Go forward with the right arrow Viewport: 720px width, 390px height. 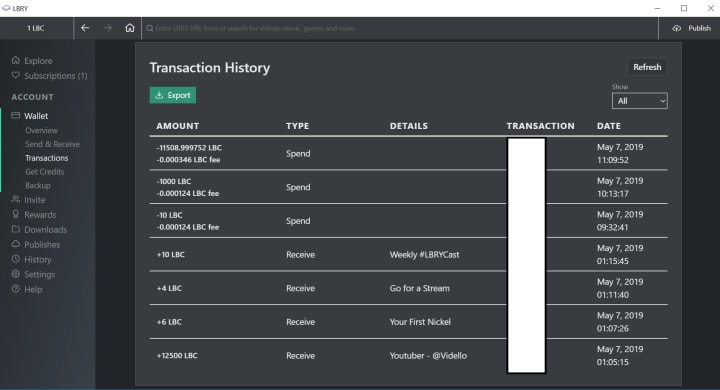108,28
